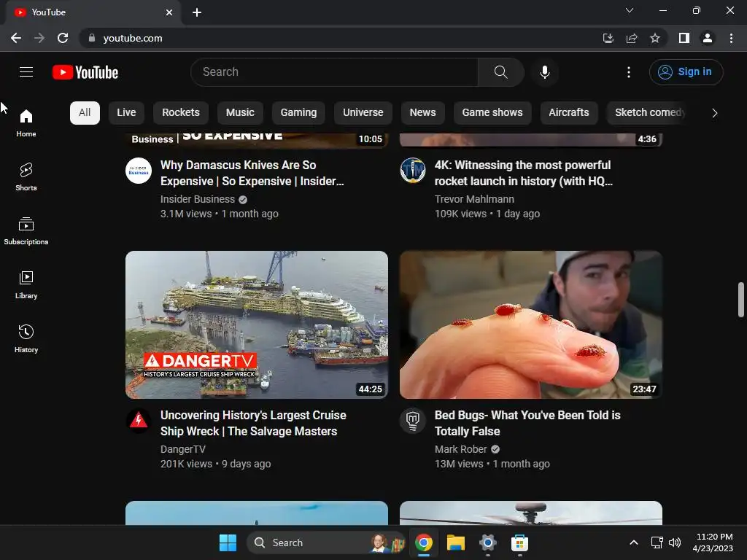Image resolution: width=747 pixels, height=560 pixels.
Task: Go to Home in the sidebar
Action: (x=26, y=123)
